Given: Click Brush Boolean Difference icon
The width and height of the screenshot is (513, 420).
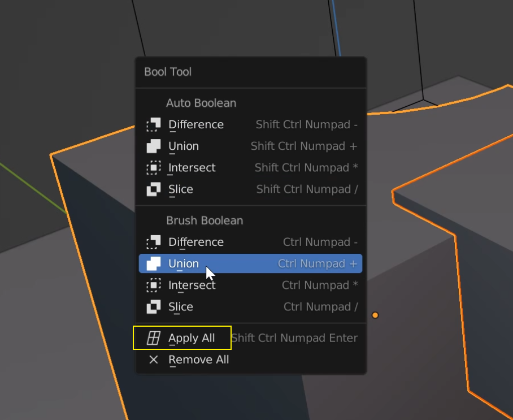Looking at the screenshot, I should (154, 242).
